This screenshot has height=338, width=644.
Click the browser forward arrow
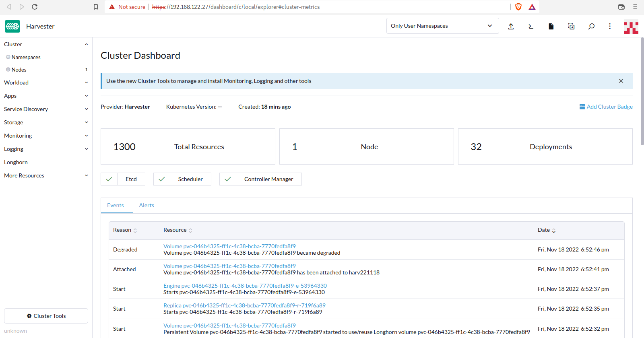tap(22, 7)
